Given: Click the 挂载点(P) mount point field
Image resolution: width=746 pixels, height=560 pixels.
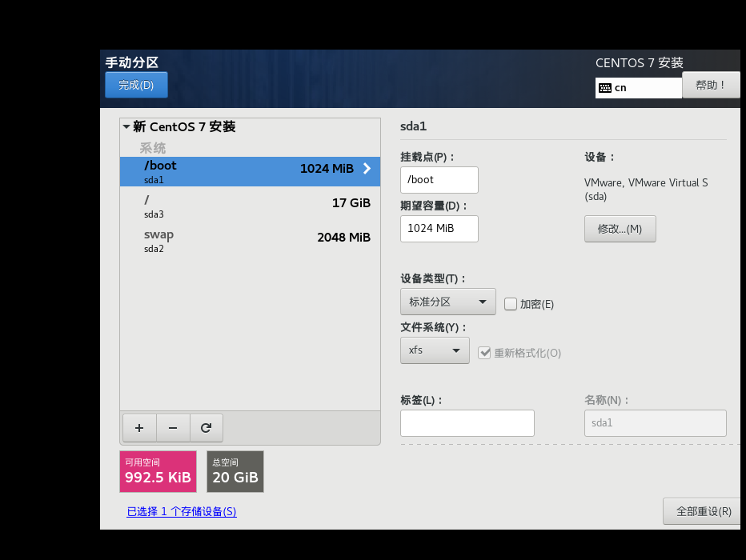Looking at the screenshot, I should tap(439, 180).
